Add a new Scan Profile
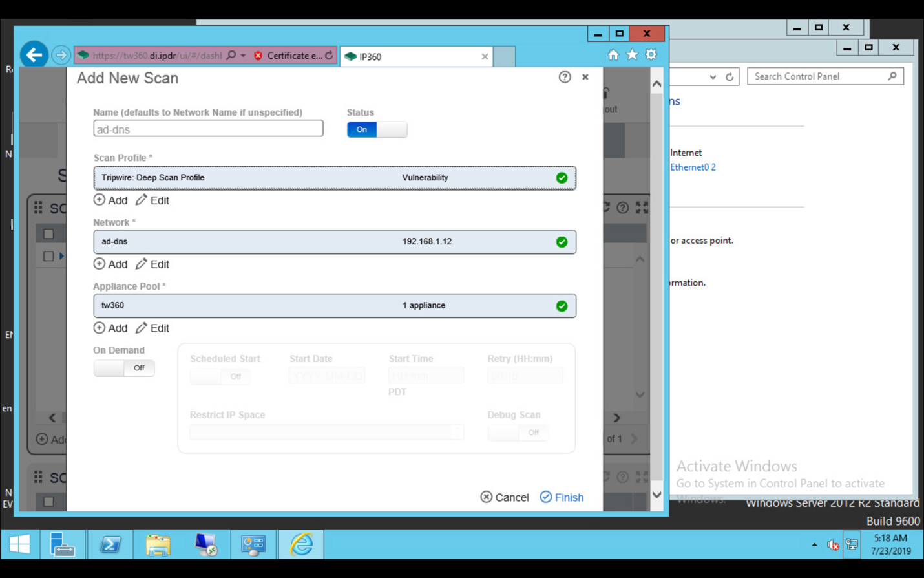This screenshot has width=924, height=578. coord(110,200)
